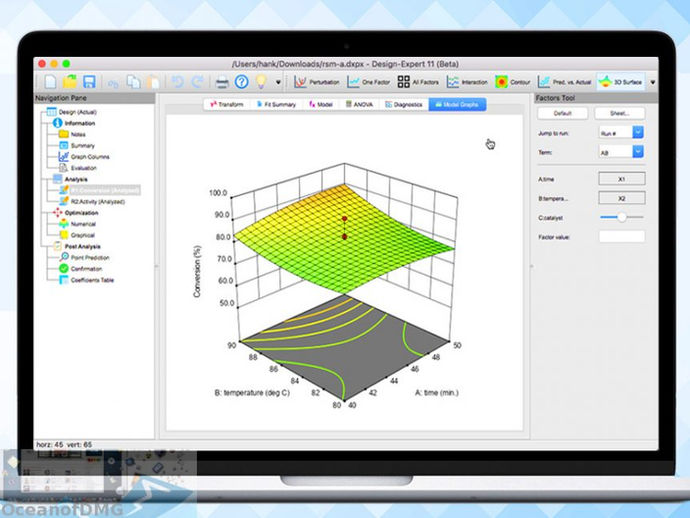Save the design with floppy disk icon
The image size is (690, 518).
click(89, 82)
